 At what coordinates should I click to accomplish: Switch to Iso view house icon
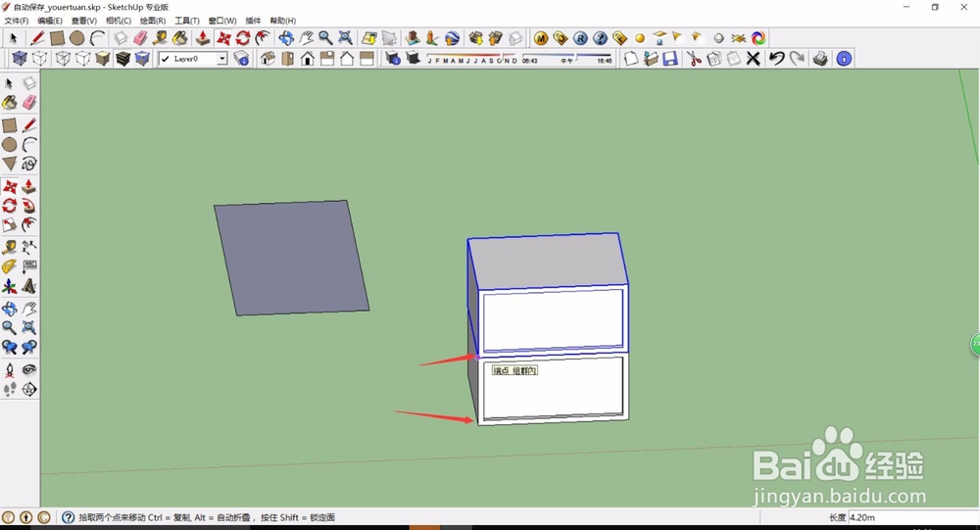[268, 59]
